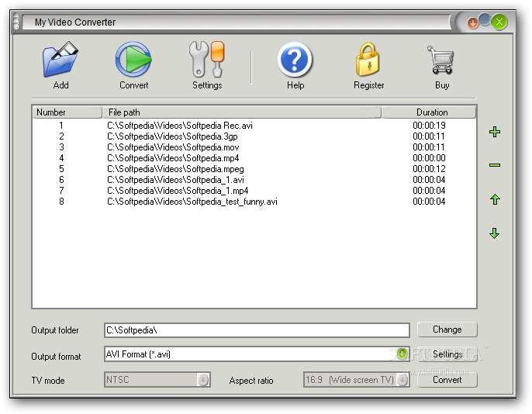Move file up with green up arrow
532x414 pixels.
point(495,199)
